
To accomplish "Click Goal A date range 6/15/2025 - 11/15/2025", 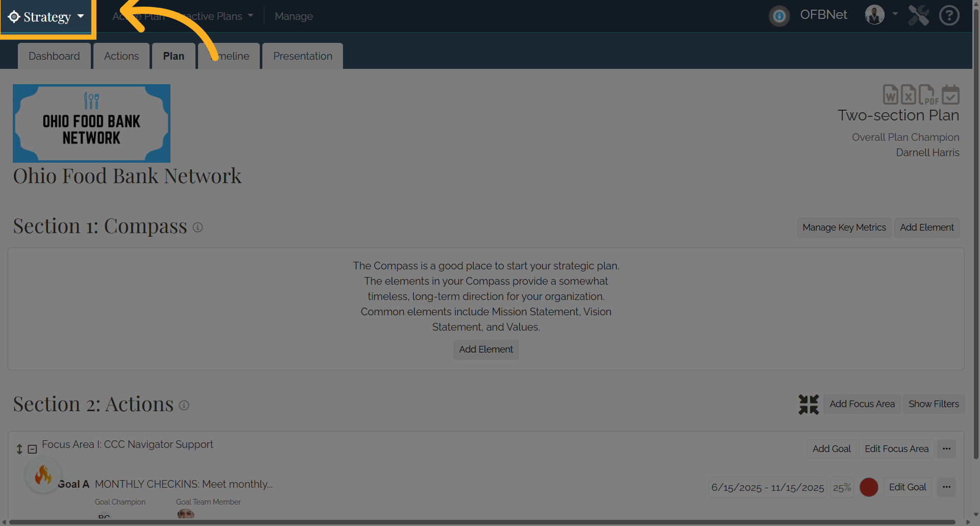I will [x=768, y=487].
